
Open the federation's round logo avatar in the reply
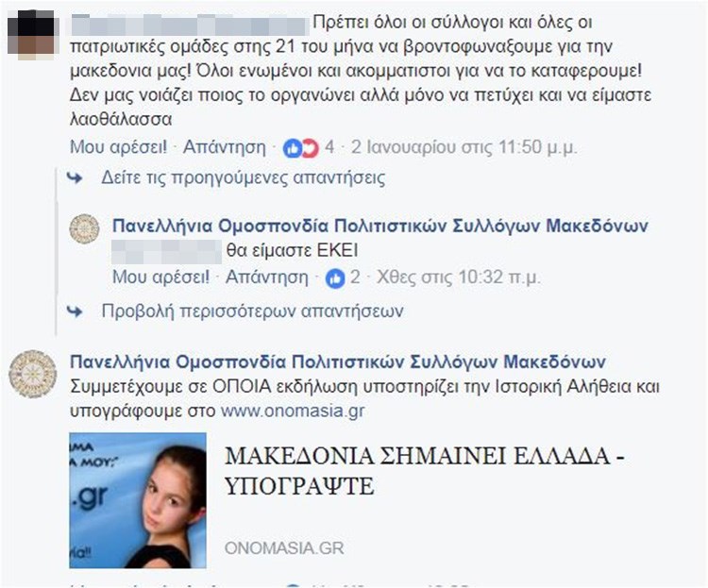tap(84, 229)
